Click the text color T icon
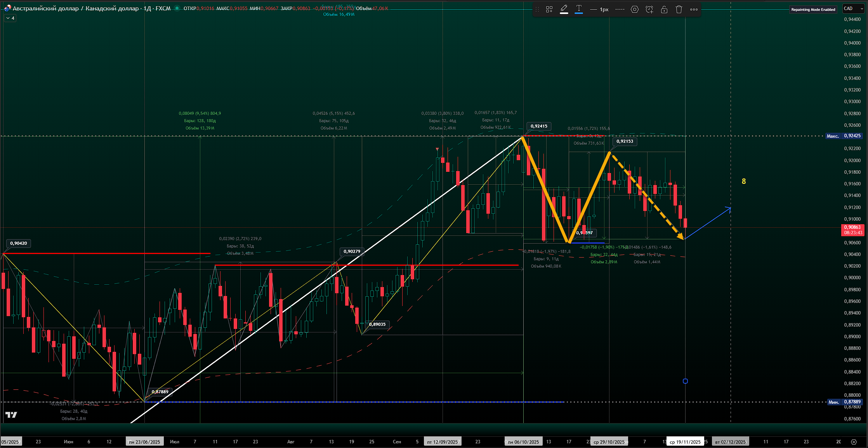868x448 pixels. point(579,9)
